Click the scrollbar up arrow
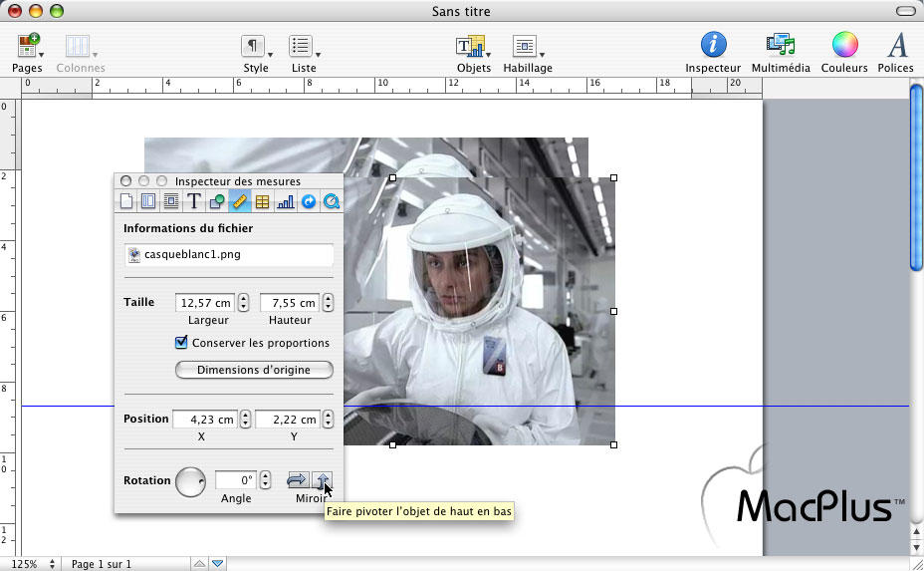This screenshot has width=924, height=571. coord(916,532)
